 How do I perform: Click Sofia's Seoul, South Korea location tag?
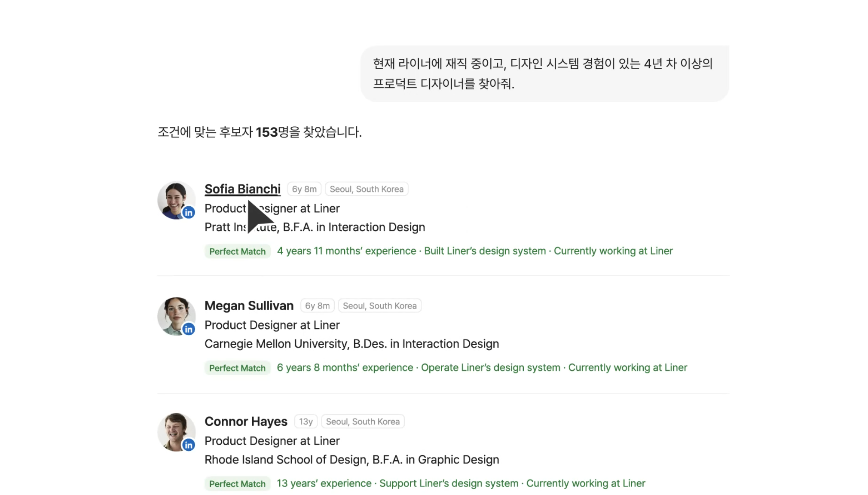(x=366, y=189)
